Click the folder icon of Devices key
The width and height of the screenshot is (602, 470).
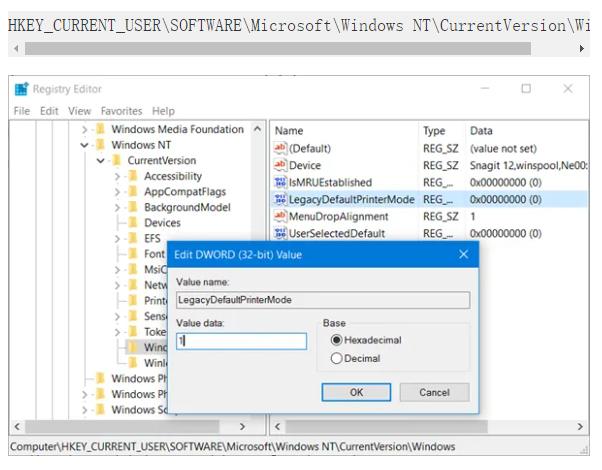(x=133, y=223)
